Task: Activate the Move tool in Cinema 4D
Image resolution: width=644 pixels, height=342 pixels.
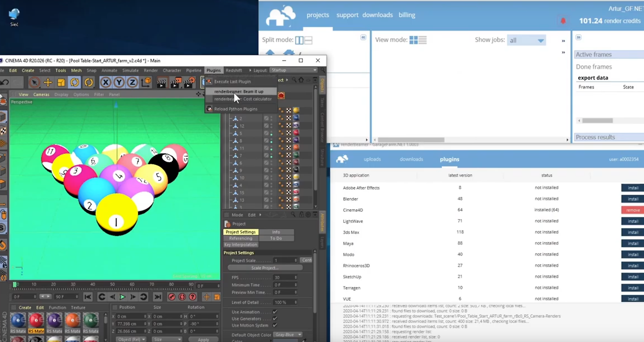Action: [x=48, y=82]
